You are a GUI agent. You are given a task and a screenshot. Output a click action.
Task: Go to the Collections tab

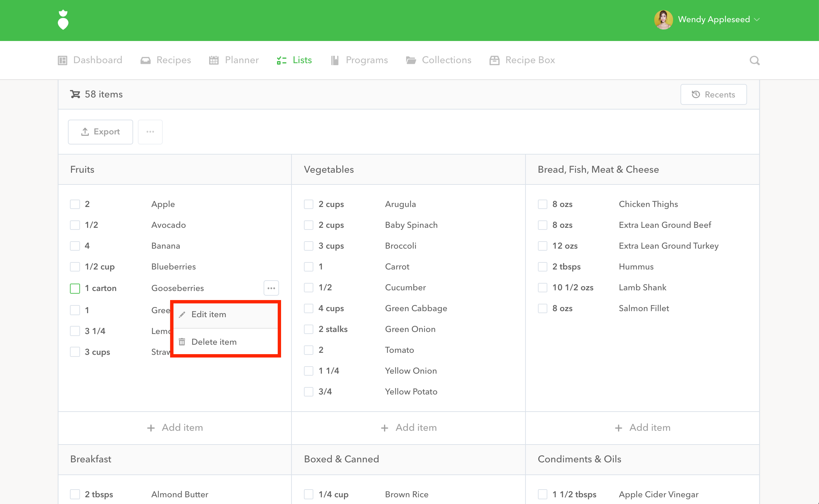pos(439,60)
